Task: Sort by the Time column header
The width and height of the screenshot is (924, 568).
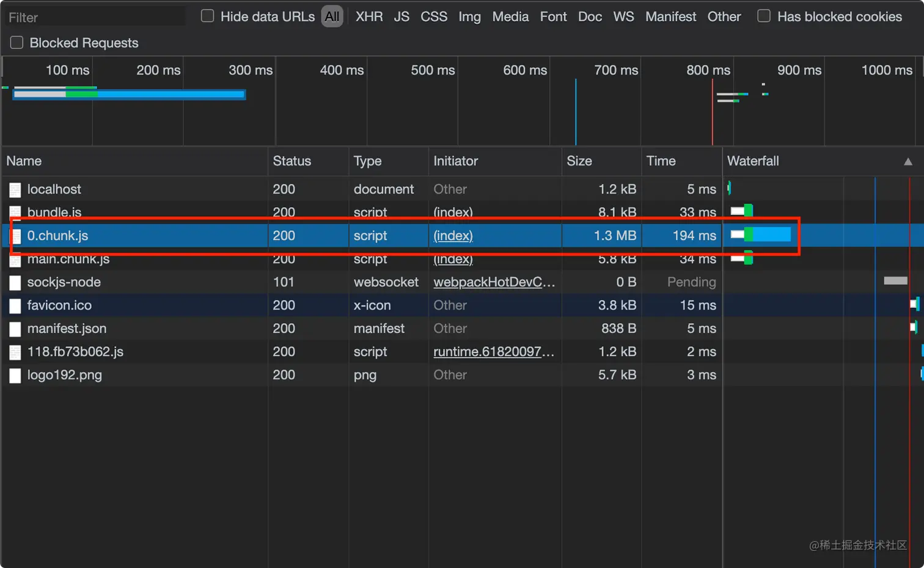Action: tap(661, 161)
